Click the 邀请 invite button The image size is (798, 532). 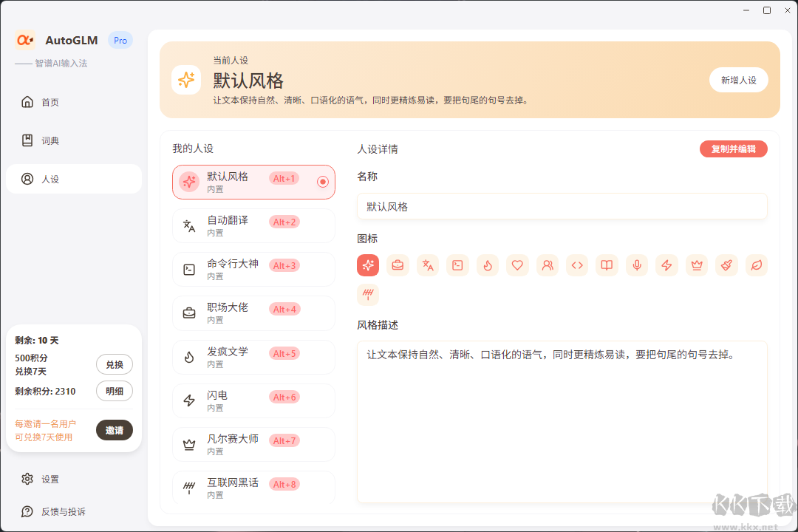click(x=115, y=430)
